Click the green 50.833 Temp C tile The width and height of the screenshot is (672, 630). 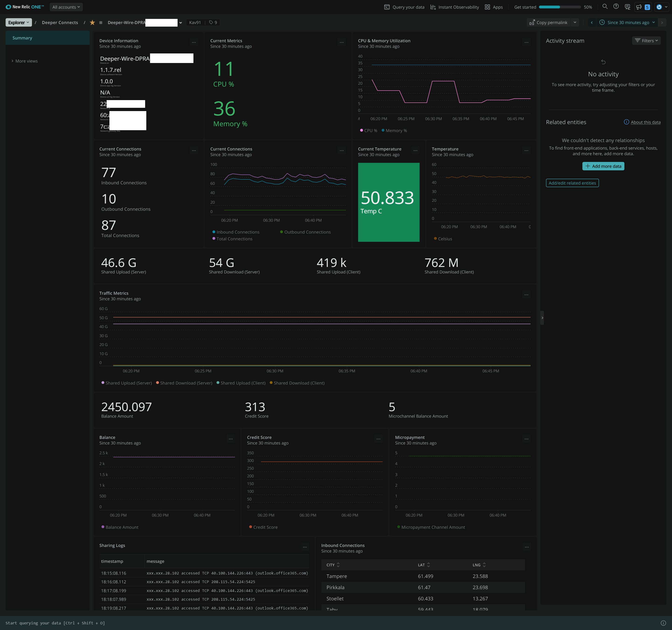coord(389,202)
